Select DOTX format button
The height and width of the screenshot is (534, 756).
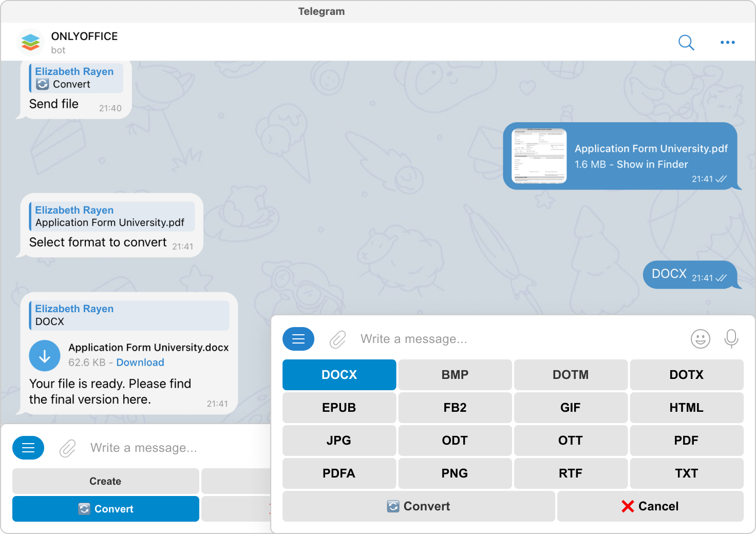pos(687,375)
